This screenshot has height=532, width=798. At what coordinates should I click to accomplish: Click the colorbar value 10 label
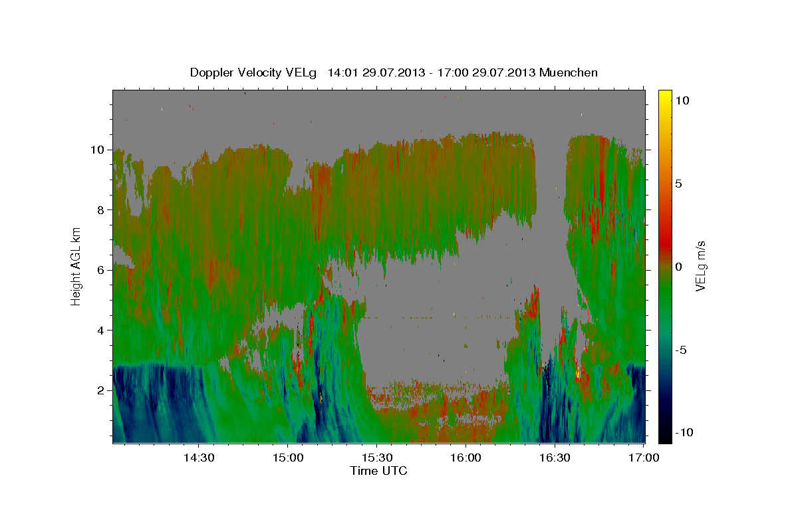point(682,100)
